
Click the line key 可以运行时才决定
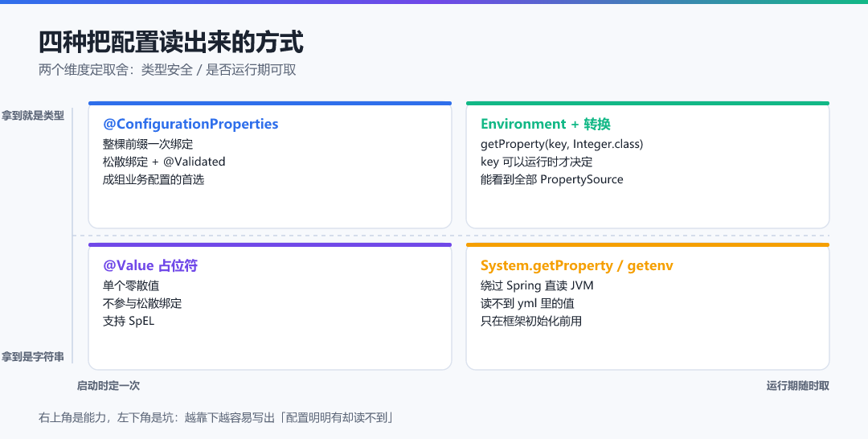(x=536, y=162)
